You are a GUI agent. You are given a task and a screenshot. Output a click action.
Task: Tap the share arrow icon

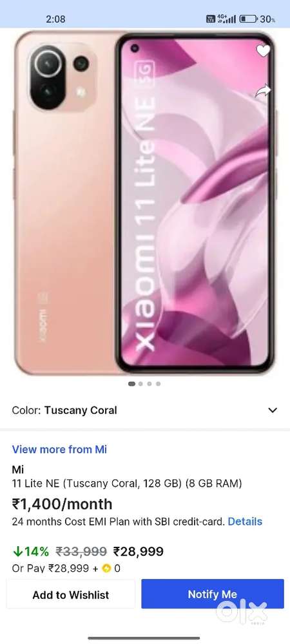tap(263, 91)
